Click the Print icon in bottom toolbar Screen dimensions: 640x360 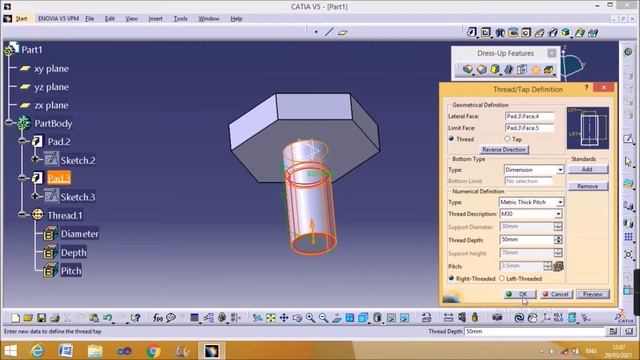[x=55, y=318]
